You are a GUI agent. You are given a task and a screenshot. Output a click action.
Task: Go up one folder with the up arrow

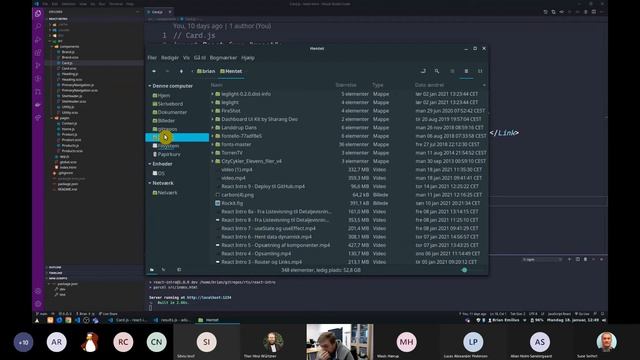tap(181, 71)
